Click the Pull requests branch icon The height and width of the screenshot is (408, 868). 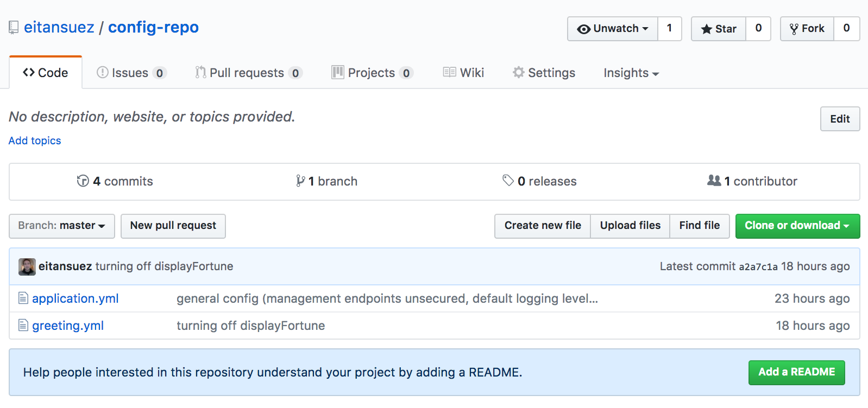tap(200, 72)
